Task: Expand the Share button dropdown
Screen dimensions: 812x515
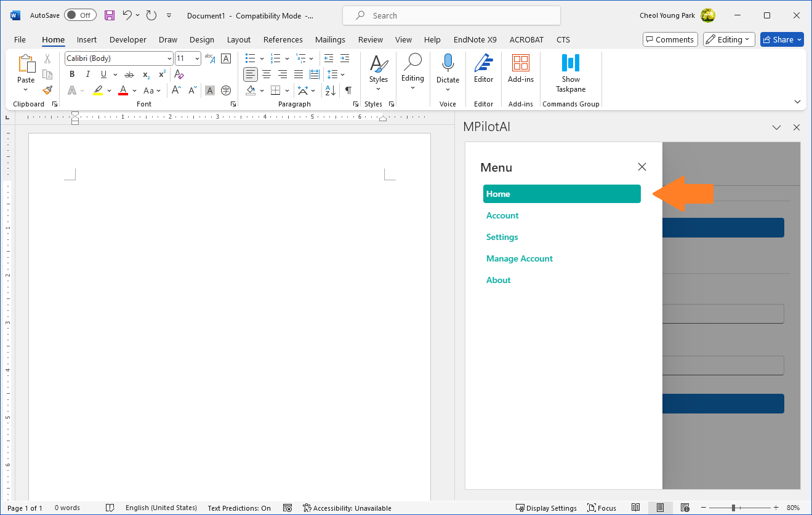Action: (x=800, y=39)
